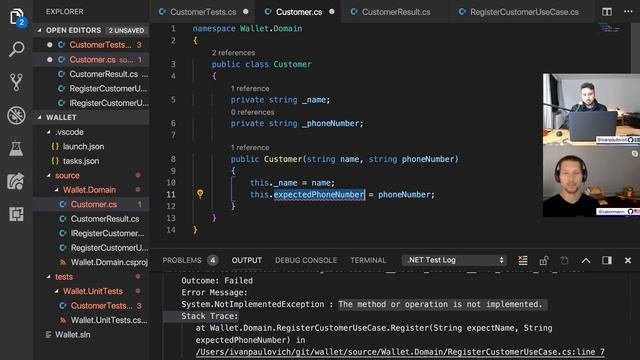
Task: Open Wallet.Domain.csproj file
Action: click(91, 262)
